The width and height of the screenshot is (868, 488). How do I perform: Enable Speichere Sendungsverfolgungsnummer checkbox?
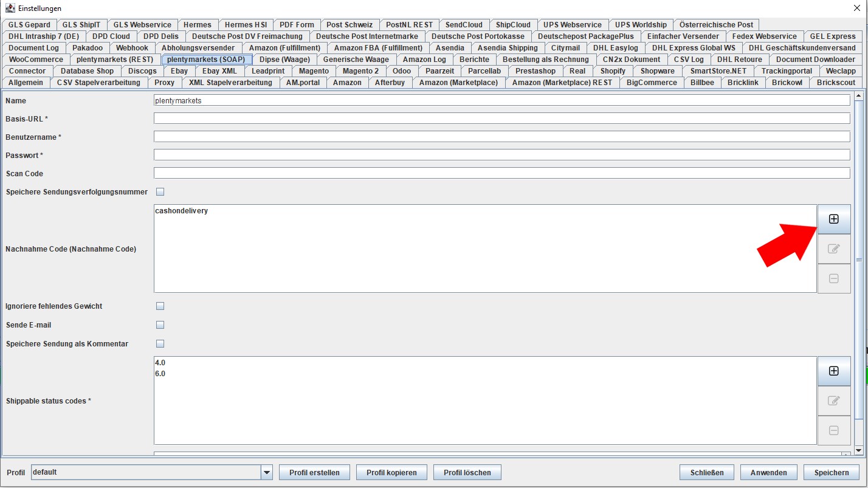tap(160, 192)
